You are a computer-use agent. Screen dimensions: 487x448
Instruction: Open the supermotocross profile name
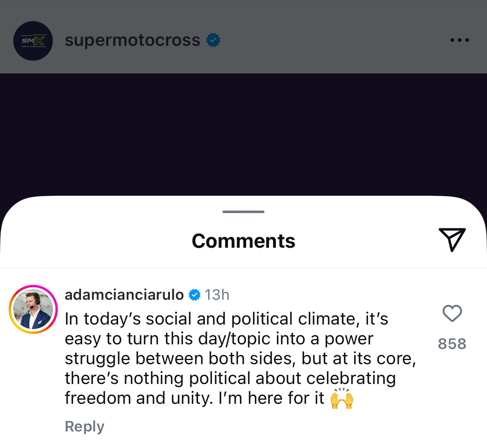[x=132, y=40]
